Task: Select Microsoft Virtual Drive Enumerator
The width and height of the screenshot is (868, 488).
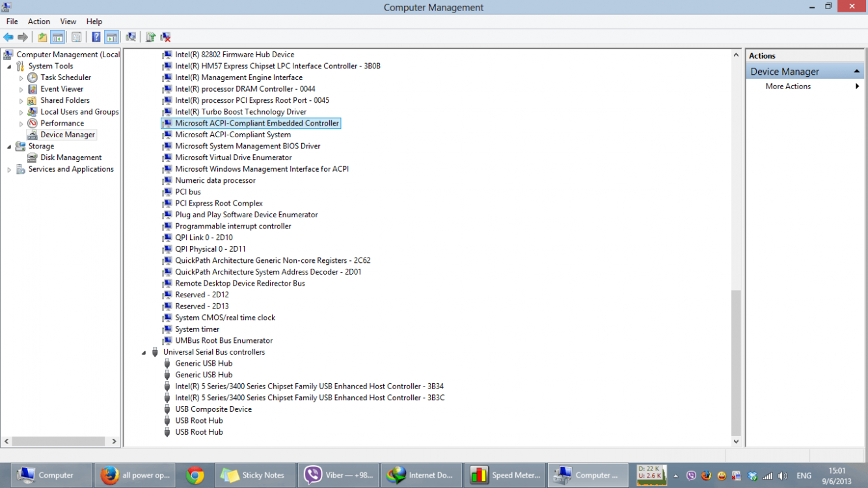Action: click(233, 157)
